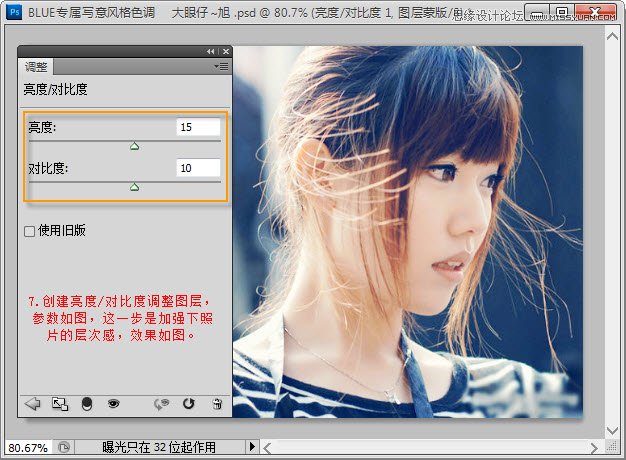Click the clip to layer icon
The width and height of the screenshot is (626, 460).
(x=86, y=403)
